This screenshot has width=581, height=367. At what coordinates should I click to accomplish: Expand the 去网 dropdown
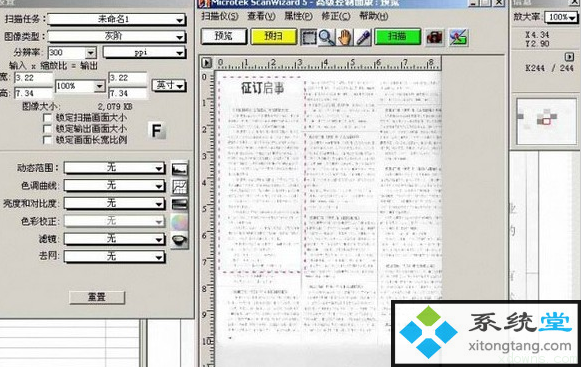click(114, 257)
